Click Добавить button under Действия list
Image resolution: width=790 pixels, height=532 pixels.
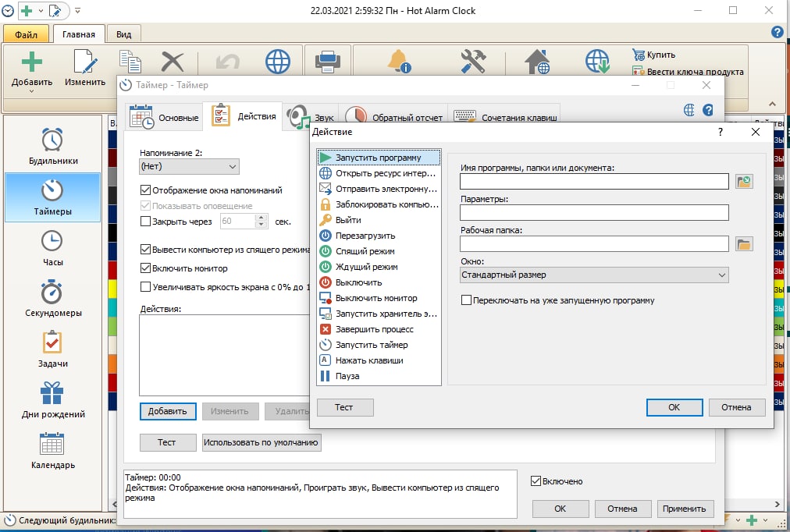click(168, 411)
